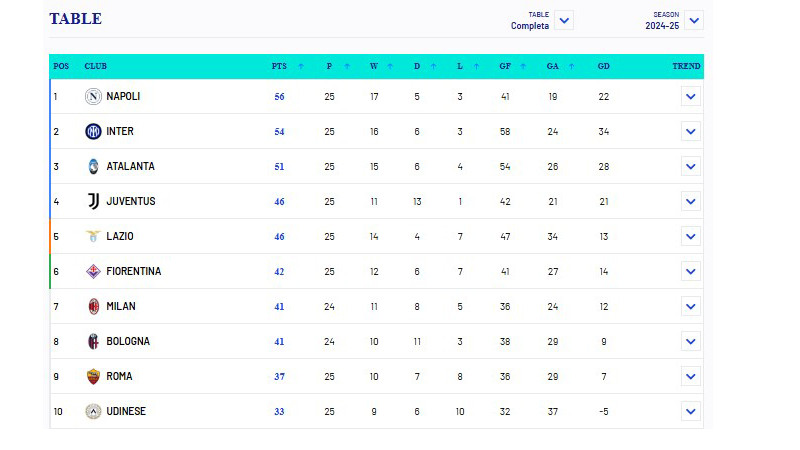Click the Atalanta club crest
This screenshot has width=800, height=450.
(93, 166)
